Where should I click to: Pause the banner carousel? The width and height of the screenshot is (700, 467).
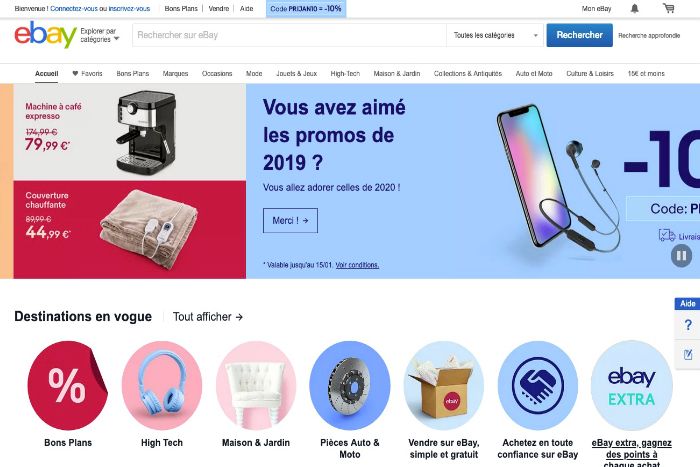(x=681, y=256)
